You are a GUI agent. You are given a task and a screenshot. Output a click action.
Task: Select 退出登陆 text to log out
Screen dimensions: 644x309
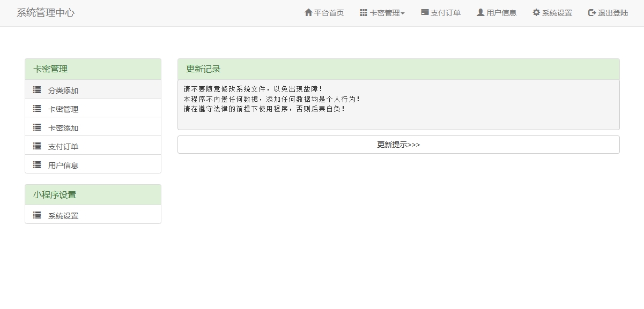tap(613, 13)
